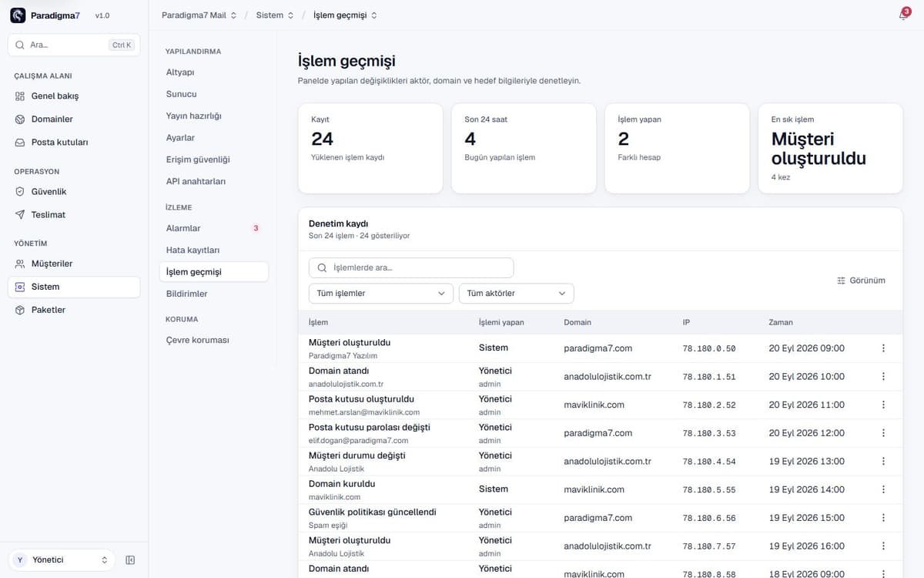Focus the Ara global search field
Screen dimensions: 924x578
(74, 45)
